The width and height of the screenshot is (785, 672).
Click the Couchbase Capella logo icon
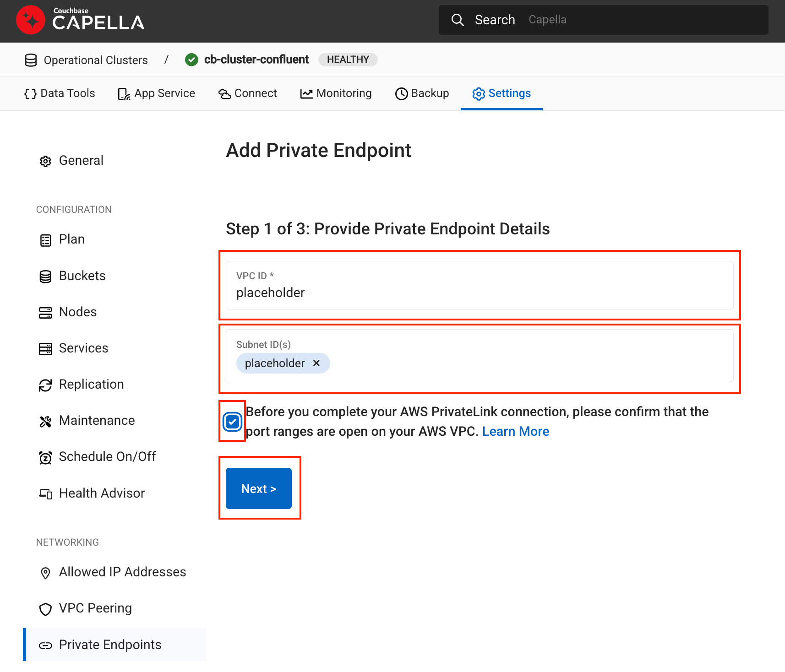click(30, 20)
